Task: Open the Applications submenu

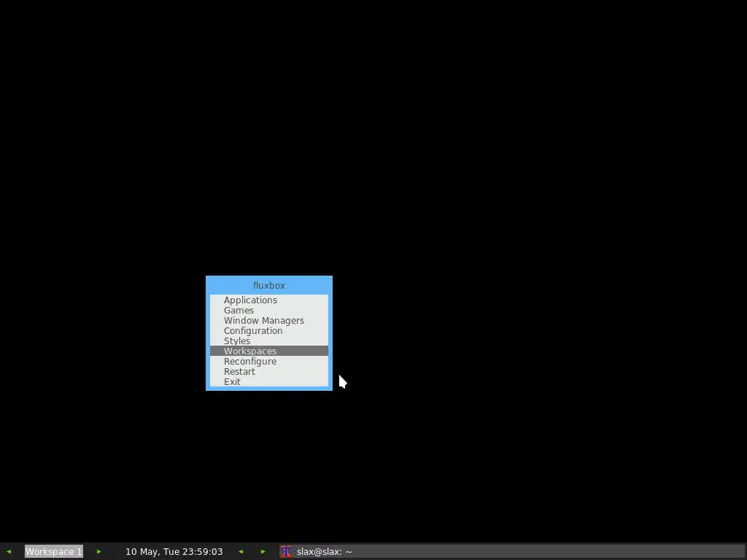Action: (x=268, y=300)
